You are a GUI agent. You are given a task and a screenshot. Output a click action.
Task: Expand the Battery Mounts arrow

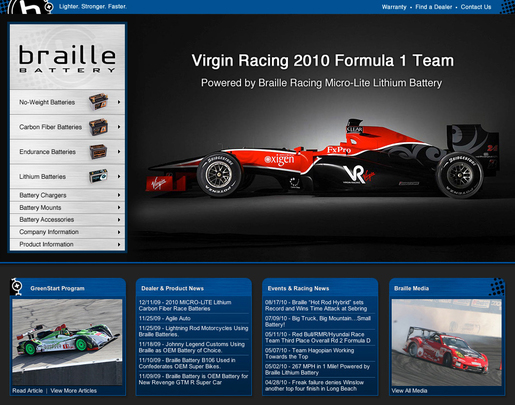[x=119, y=207]
